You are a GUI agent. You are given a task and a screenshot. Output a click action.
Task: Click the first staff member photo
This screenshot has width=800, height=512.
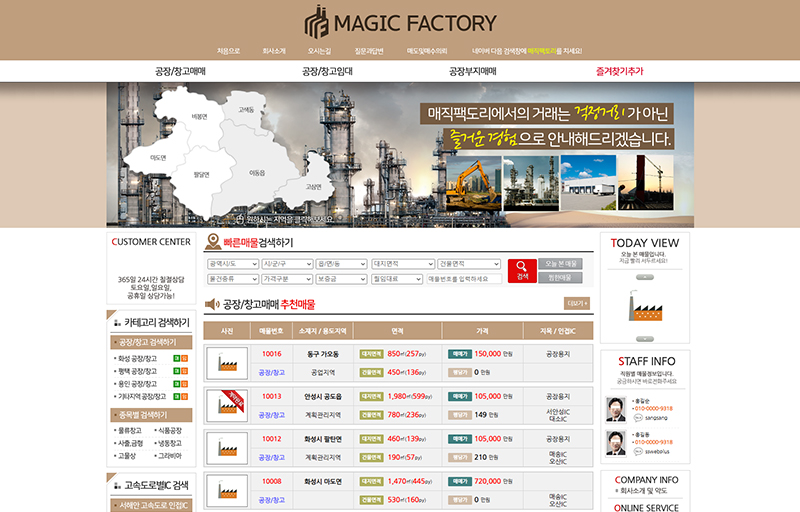click(616, 409)
